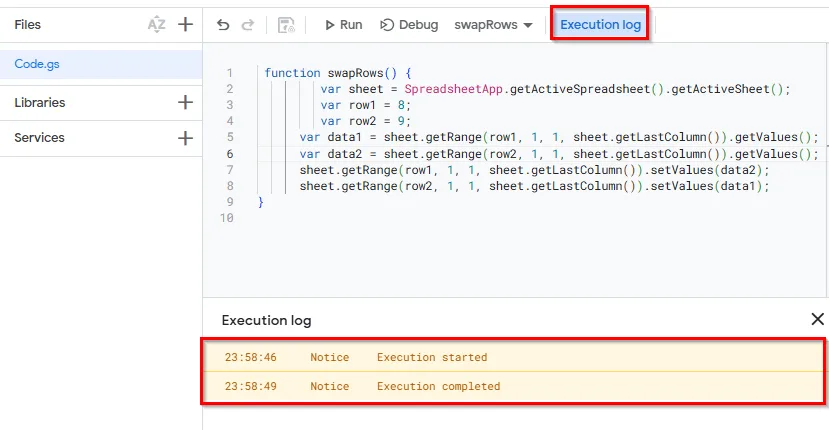Screen dimensions: 829x430
Task: Add a service with plus icon
Action: pos(185,138)
